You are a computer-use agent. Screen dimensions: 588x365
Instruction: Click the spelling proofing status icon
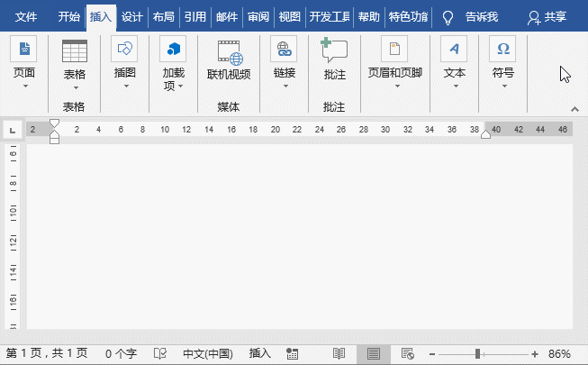click(x=160, y=353)
